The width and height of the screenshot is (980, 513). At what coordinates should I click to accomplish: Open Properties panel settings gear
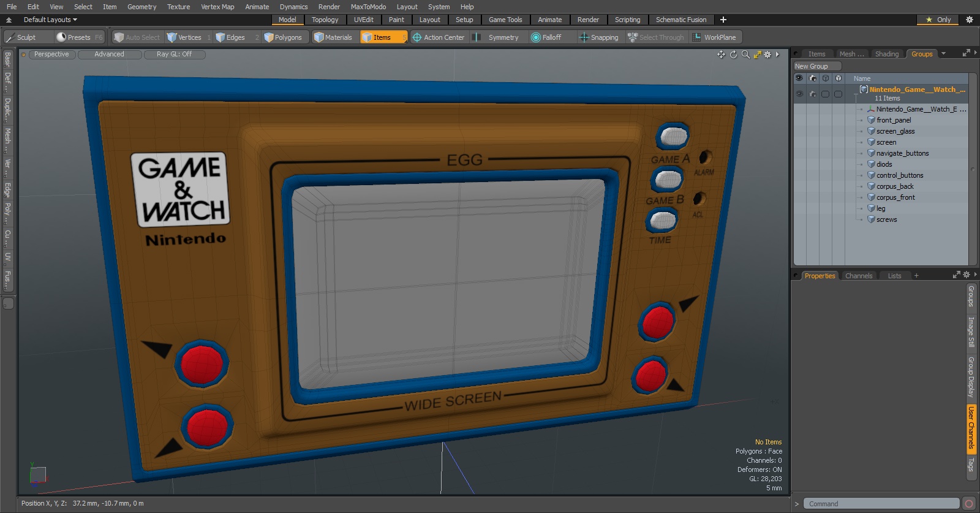[x=967, y=275]
